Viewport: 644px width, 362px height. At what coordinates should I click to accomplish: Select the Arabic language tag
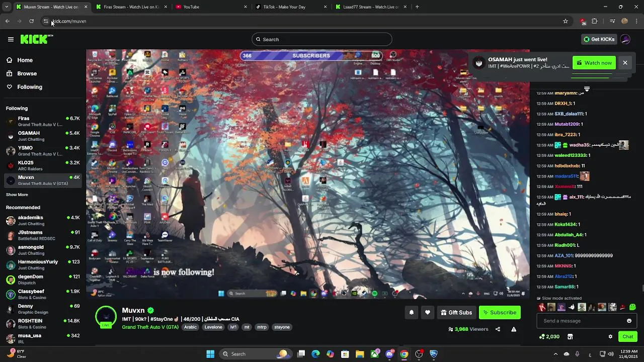point(191,327)
